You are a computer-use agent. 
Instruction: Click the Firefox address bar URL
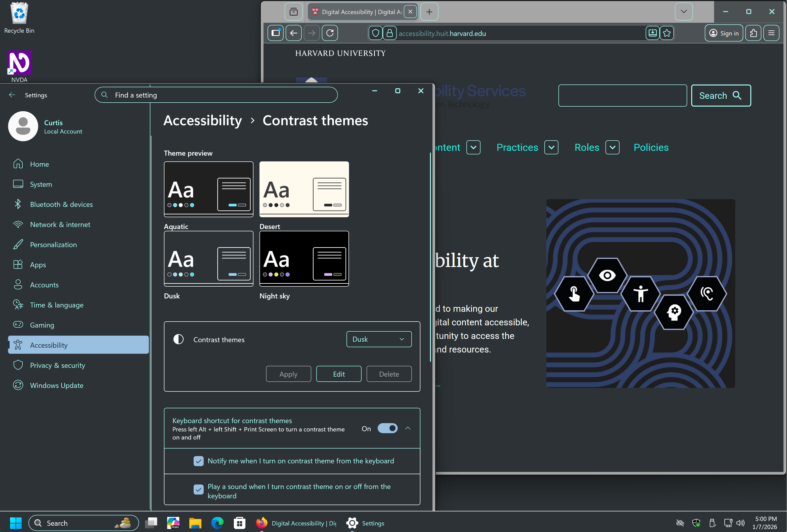442,33
